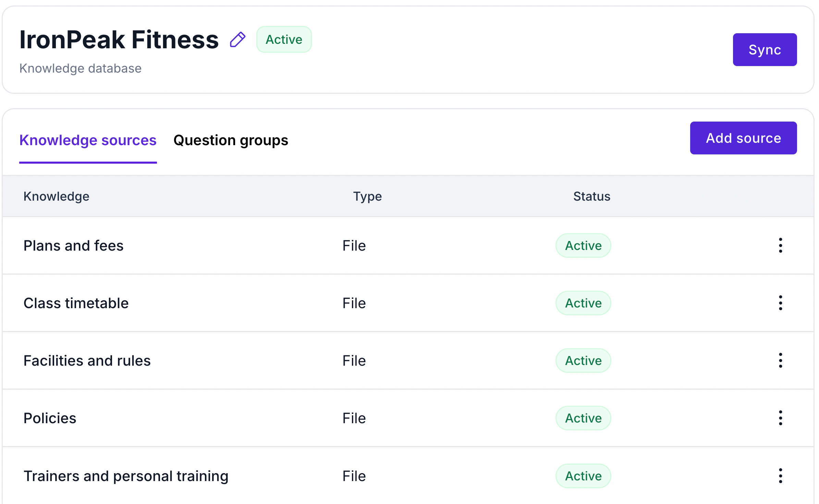Open the three-dot menu for Trainers and personal training
The image size is (819, 504).
(780, 476)
